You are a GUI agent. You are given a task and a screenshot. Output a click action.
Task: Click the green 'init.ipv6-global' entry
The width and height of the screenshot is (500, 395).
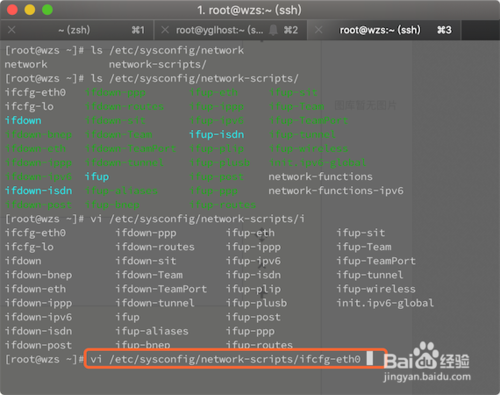pos(317,163)
